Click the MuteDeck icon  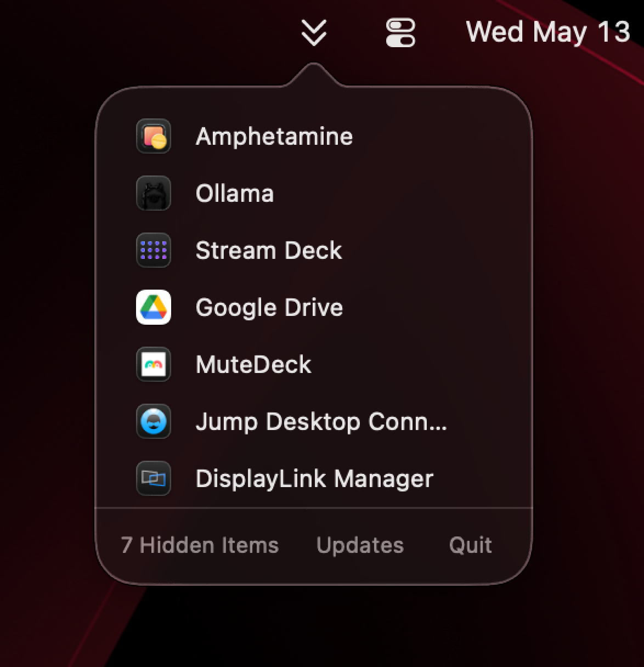click(154, 364)
